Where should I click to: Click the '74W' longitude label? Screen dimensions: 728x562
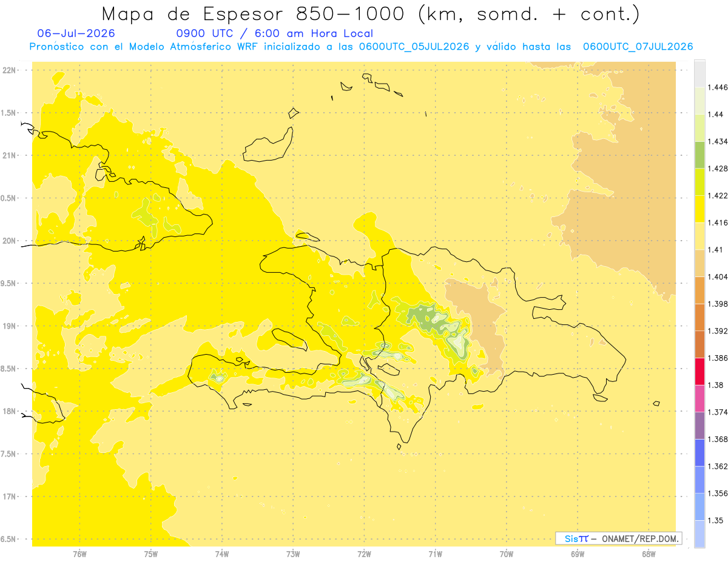coord(222,554)
